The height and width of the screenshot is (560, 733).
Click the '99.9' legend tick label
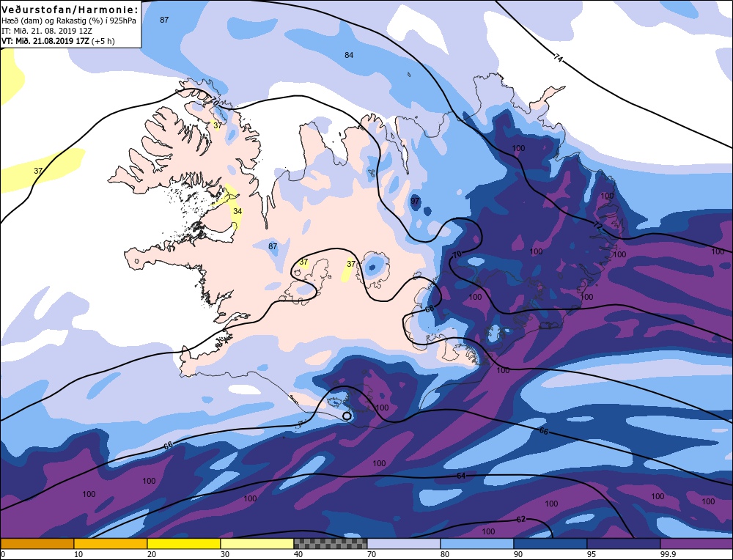(666, 554)
